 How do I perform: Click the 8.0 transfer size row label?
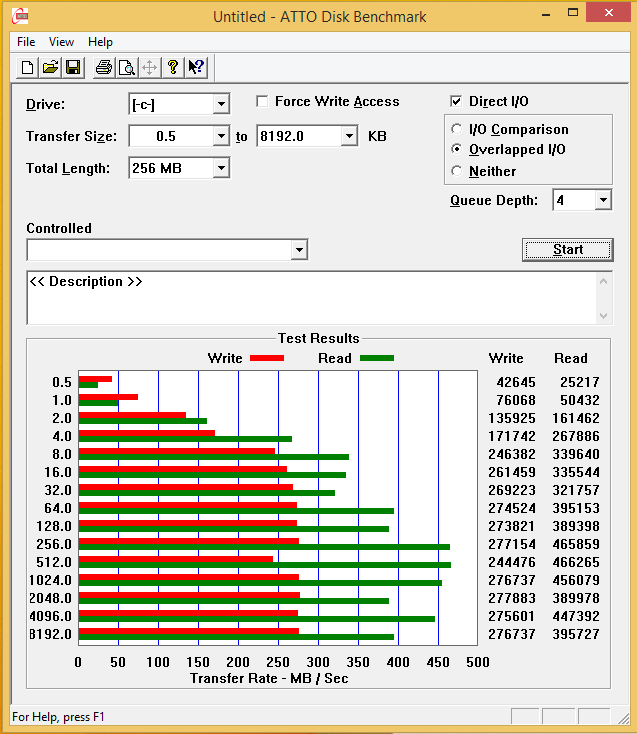coord(62,455)
